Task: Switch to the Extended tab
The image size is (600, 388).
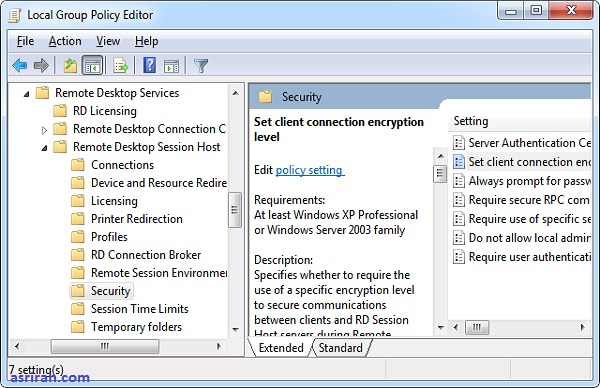Action: click(x=281, y=348)
